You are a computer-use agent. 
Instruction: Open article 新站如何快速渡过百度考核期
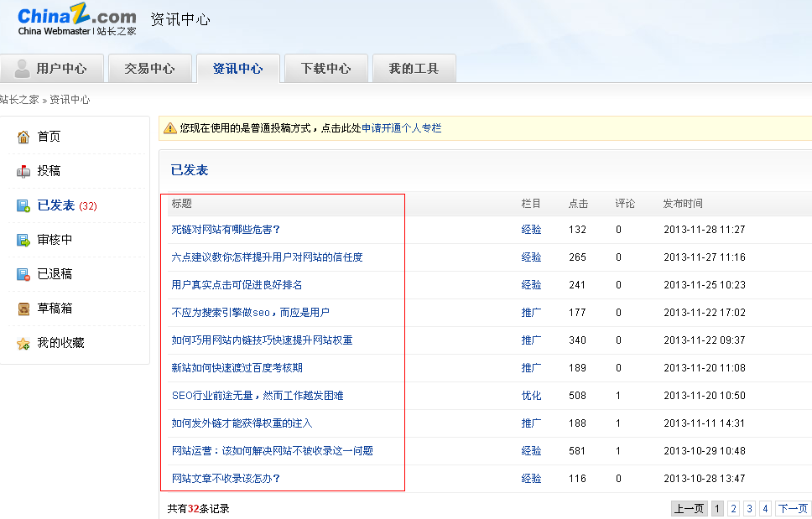[237, 368]
